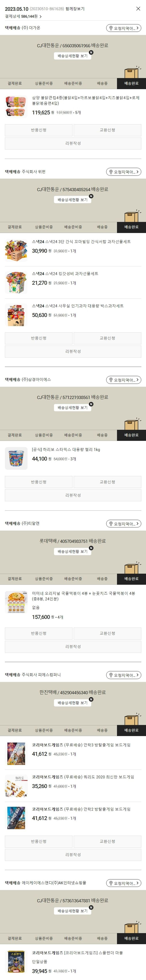The width and height of the screenshot is (146, 980).
Task: Open the location pin button for 티알엔
Action: pyautogui.click(x=124, y=523)
